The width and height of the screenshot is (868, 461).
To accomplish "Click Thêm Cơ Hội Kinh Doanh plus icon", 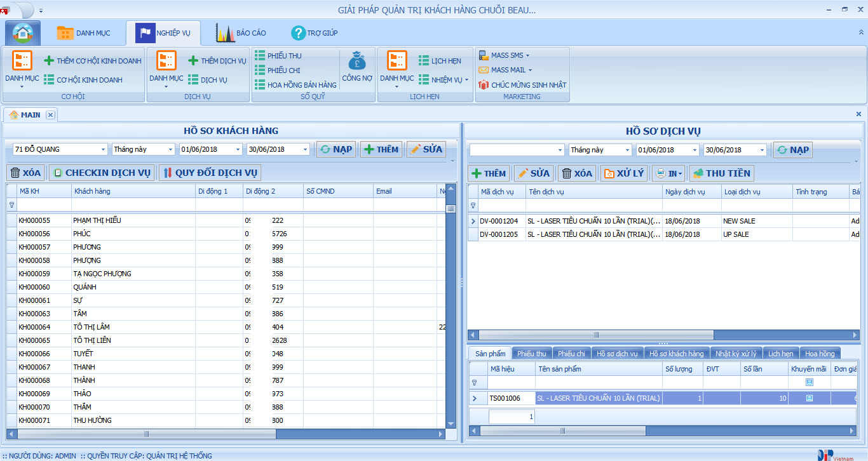I will click(49, 61).
